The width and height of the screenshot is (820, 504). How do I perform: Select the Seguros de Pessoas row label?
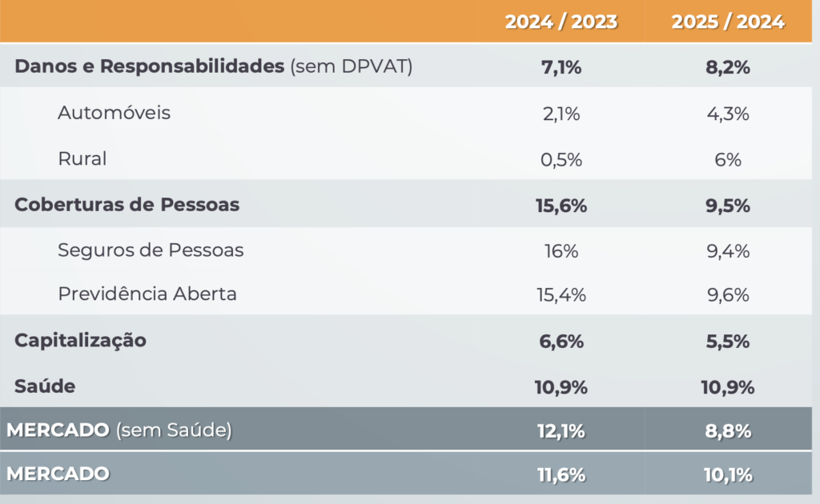point(151,250)
